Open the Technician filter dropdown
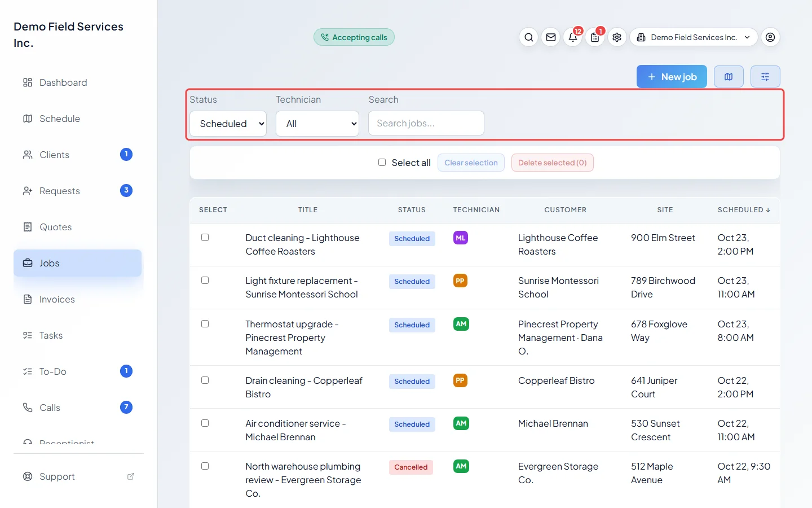This screenshot has height=508, width=812. click(317, 124)
